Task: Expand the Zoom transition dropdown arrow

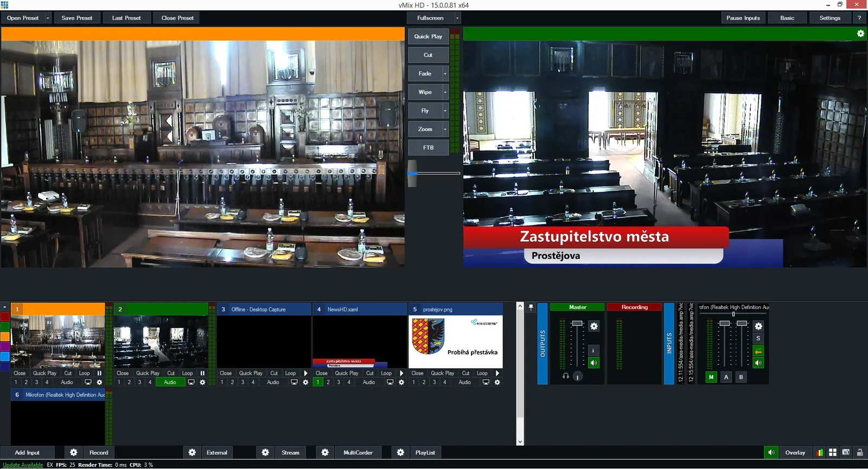Action: point(445,129)
